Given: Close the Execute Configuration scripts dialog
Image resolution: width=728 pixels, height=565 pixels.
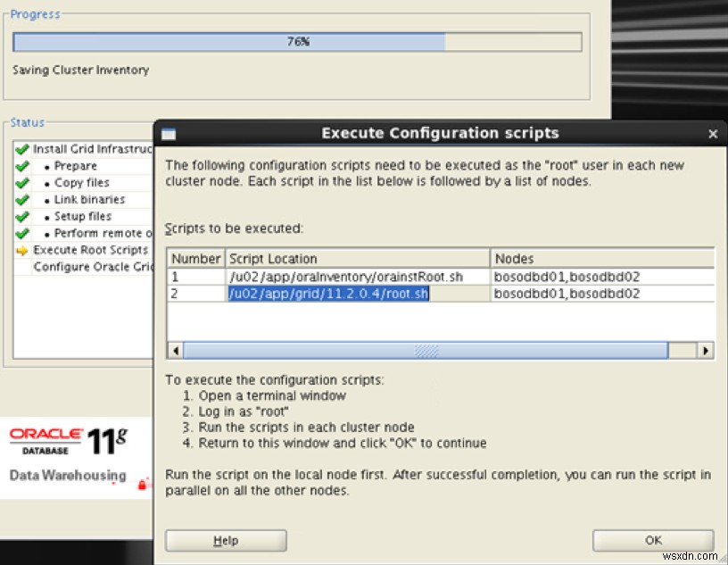Looking at the screenshot, I should point(713,134).
